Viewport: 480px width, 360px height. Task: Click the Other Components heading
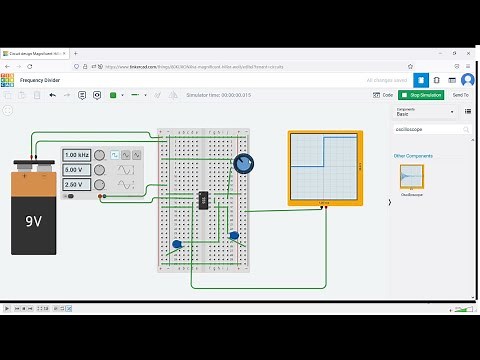(x=413, y=156)
